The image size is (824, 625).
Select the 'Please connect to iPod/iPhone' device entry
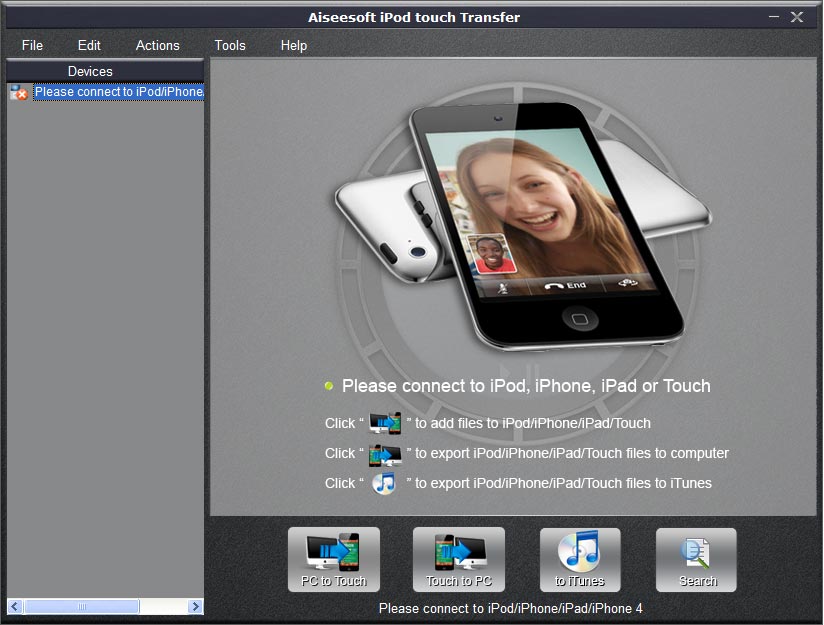[119, 92]
